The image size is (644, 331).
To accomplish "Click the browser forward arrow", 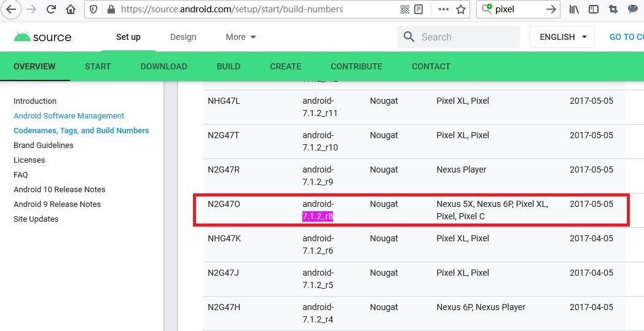I will [x=31, y=9].
